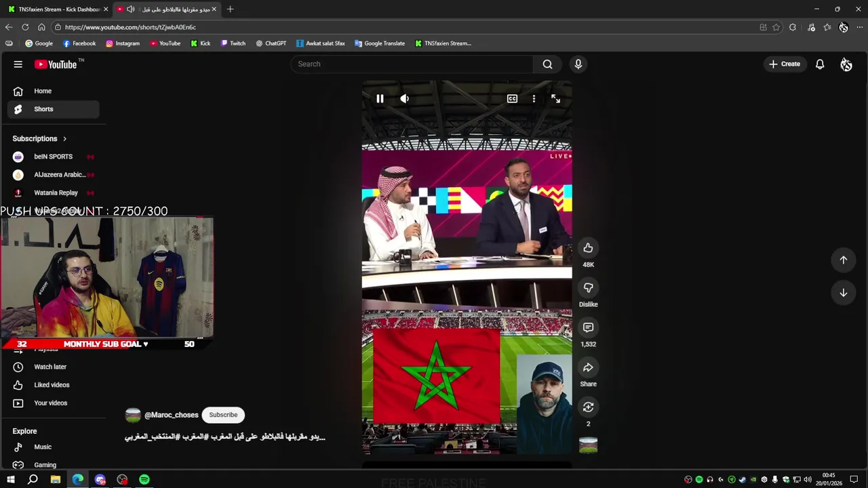Open the Windows notification center
This screenshot has width=868, height=488.
click(x=854, y=480)
